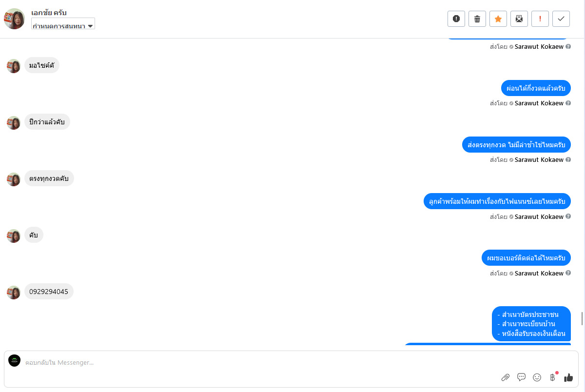This screenshot has height=392, width=585.
Task: Mark conversation as done with checkmark
Action: tap(561, 19)
